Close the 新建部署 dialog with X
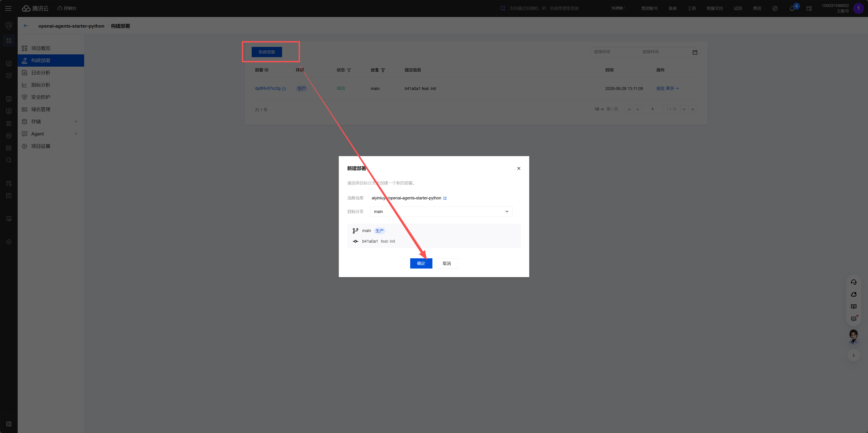Image resolution: width=868 pixels, height=433 pixels. point(519,168)
